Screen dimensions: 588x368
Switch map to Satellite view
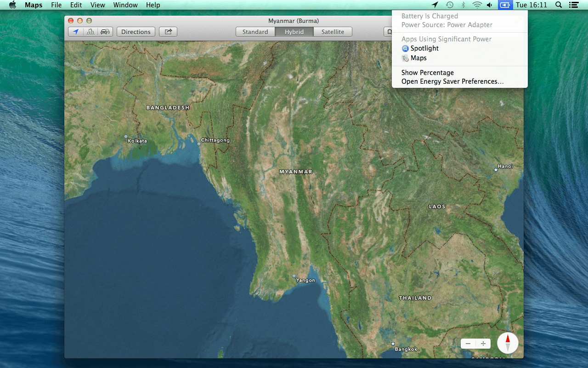[x=333, y=32]
